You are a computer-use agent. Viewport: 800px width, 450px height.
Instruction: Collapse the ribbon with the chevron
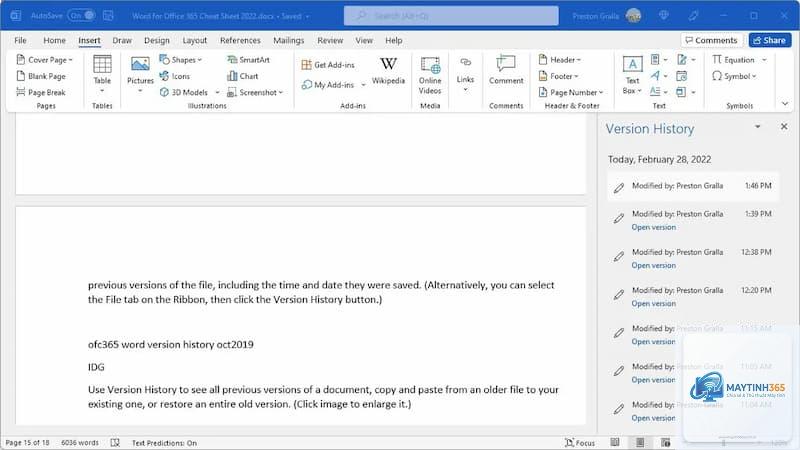[x=785, y=104]
